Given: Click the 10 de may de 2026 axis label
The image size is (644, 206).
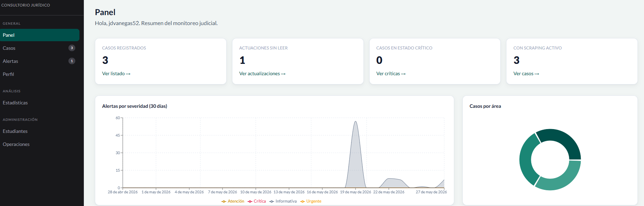Looking at the screenshot, I should [x=256, y=192].
